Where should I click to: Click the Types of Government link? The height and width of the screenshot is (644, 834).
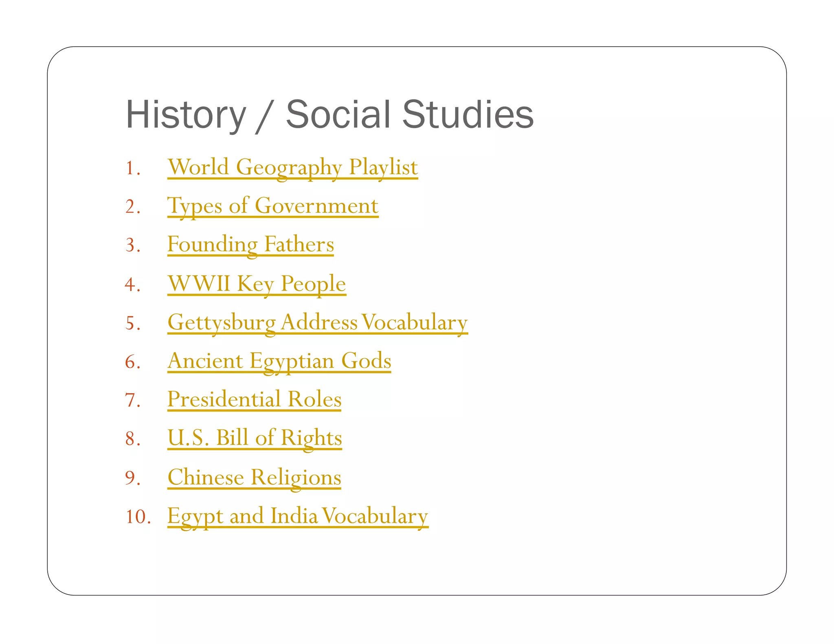pyautogui.click(x=273, y=206)
